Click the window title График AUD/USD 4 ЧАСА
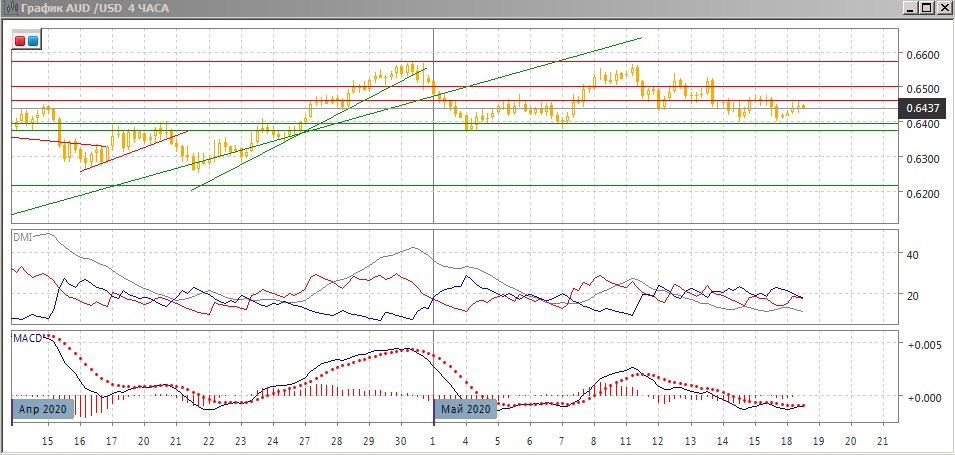The height and width of the screenshot is (455, 955). pos(97,8)
